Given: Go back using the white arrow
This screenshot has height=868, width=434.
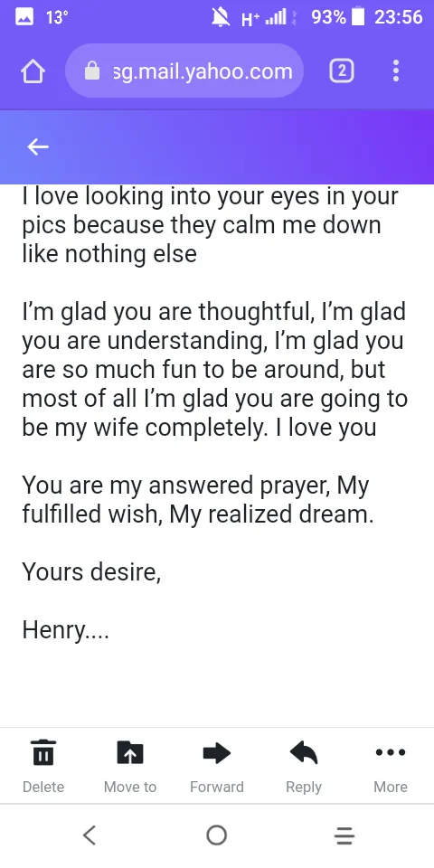Looking at the screenshot, I should (38, 146).
